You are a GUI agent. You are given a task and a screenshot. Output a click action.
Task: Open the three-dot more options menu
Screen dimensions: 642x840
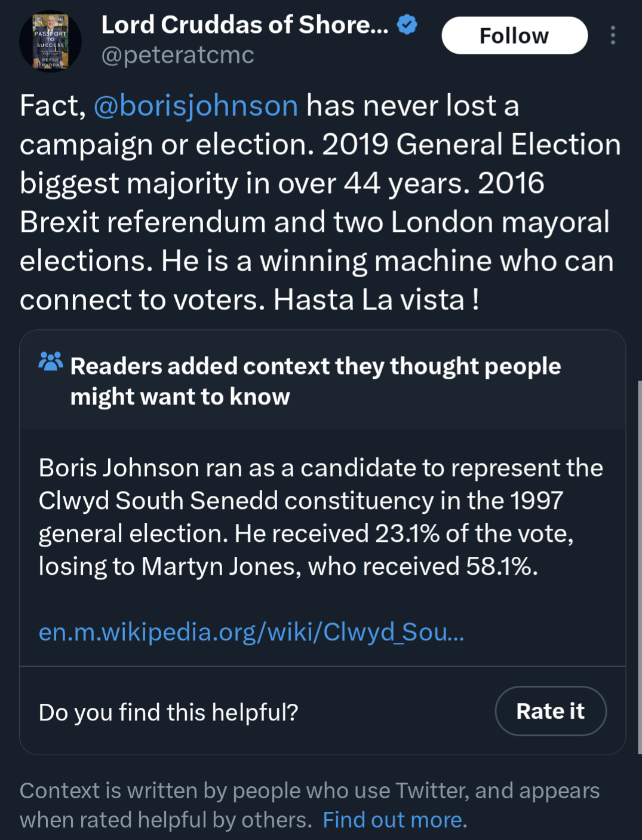[613, 35]
